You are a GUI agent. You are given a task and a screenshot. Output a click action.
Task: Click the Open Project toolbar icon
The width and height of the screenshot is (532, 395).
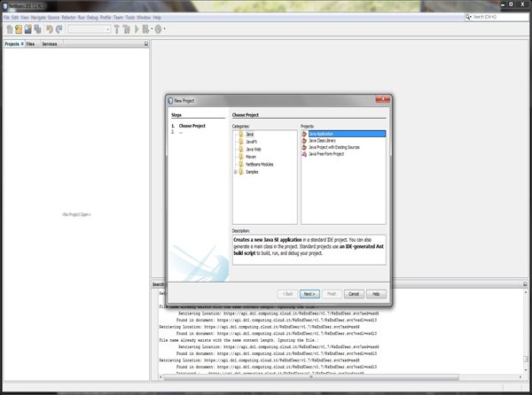(28, 29)
